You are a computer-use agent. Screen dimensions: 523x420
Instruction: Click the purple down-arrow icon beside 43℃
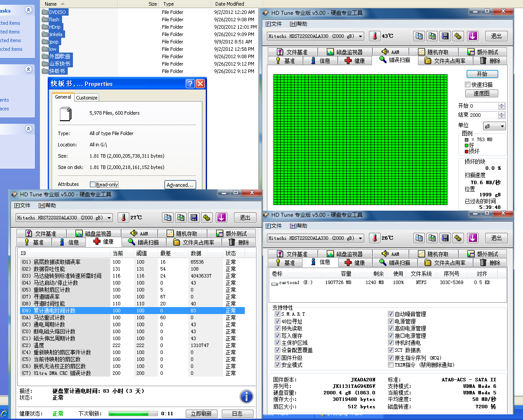click(473, 36)
